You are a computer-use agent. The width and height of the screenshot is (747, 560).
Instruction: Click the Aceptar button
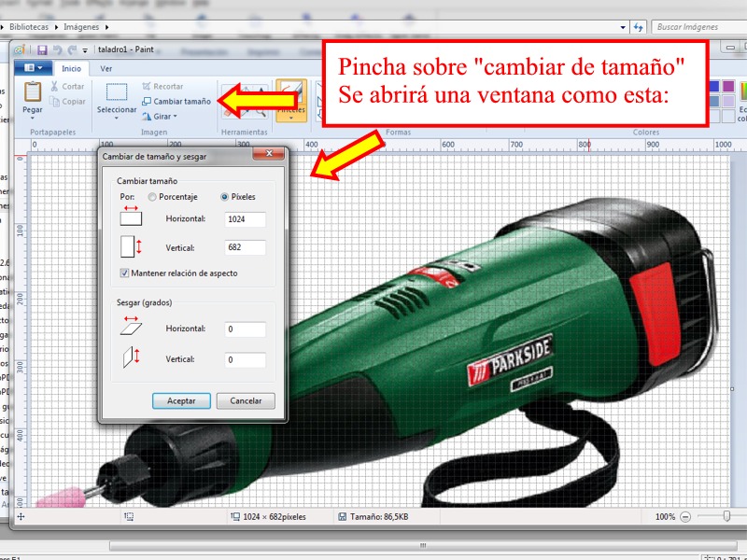click(181, 400)
